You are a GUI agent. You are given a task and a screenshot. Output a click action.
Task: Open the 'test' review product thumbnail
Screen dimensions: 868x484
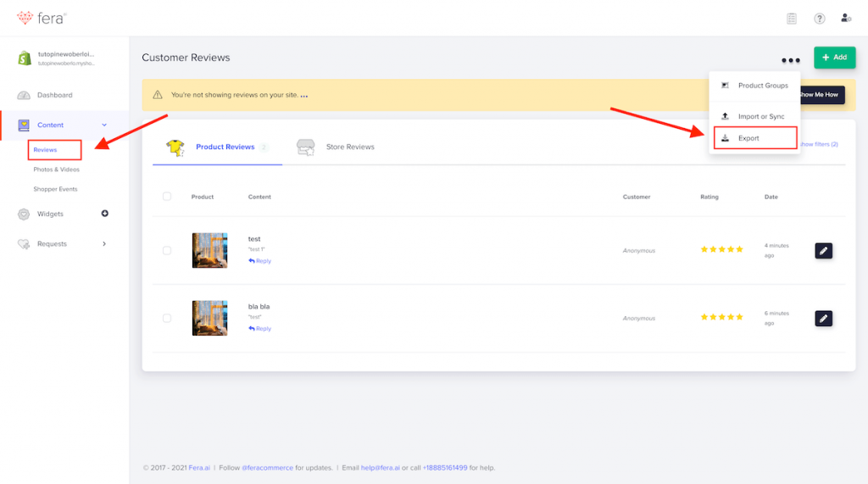[x=210, y=251]
